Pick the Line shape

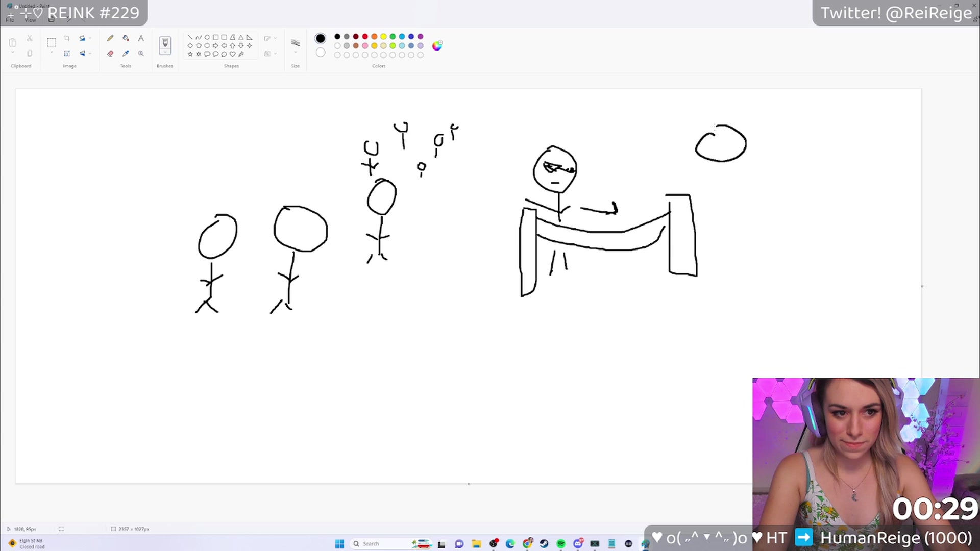[x=190, y=37]
